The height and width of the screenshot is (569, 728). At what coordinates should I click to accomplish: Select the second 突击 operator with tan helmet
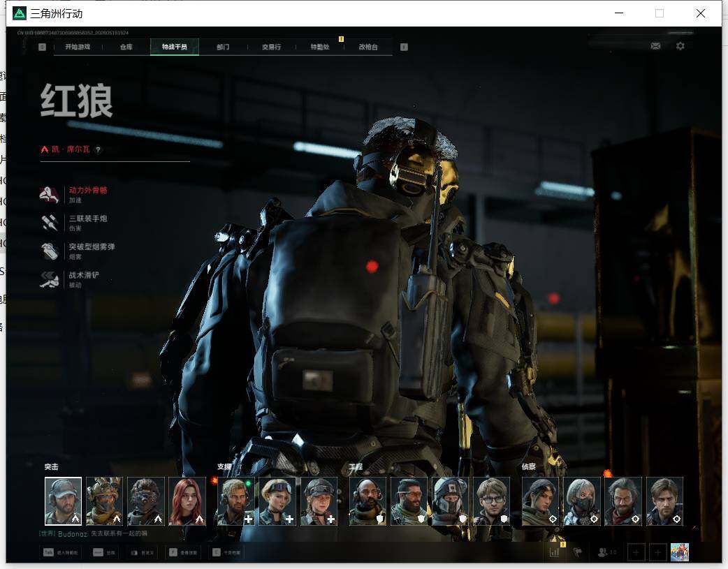pyautogui.click(x=105, y=501)
